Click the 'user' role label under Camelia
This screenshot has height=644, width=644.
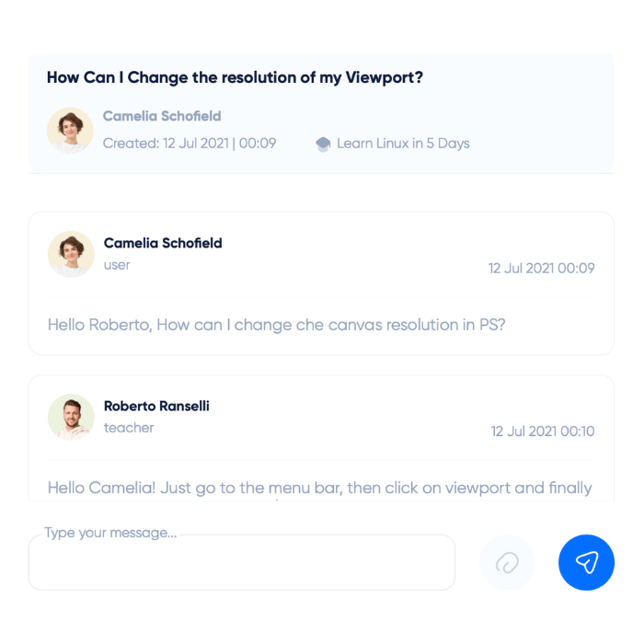(x=117, y=265)
